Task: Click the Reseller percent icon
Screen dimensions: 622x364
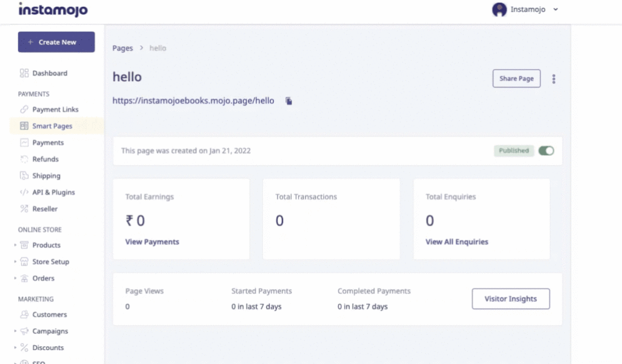Action: [x=24, y=209]
